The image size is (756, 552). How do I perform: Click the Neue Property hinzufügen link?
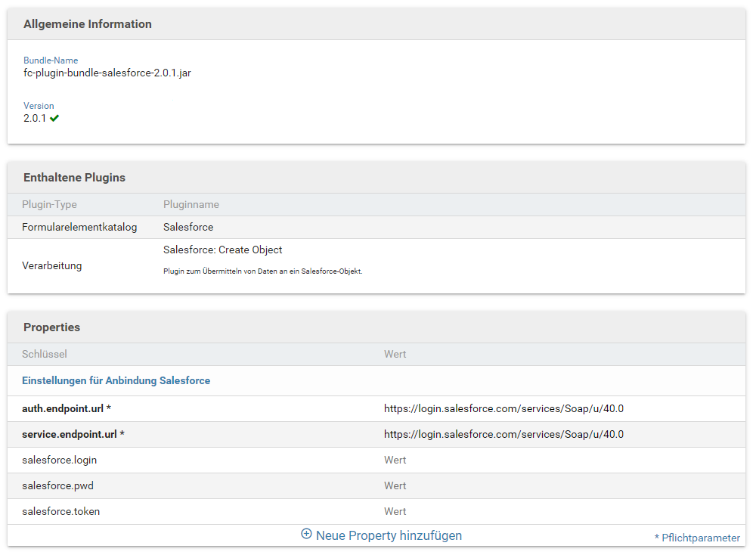click(389, 535)
